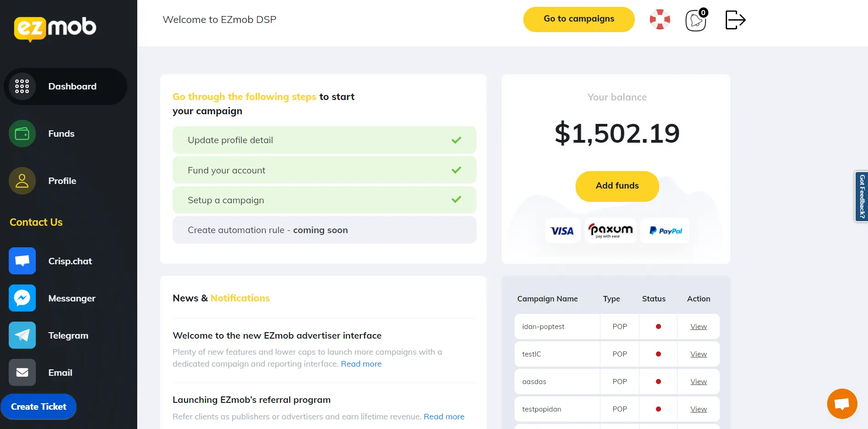Image resolution: width=868 pixels, height=429 pixels.
Task: Read more about the referral program
Action: [x=443, y=417]
